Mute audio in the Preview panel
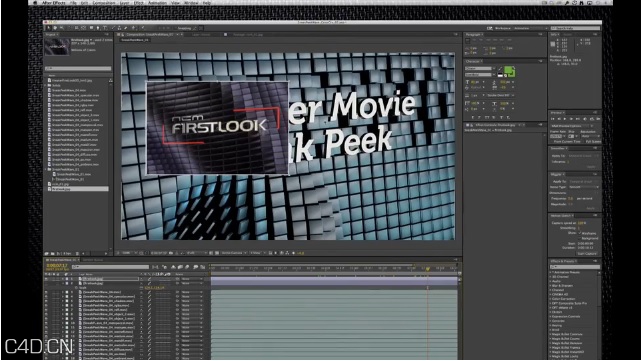This screenshot has height=361, width=642. (x=585, y=119)
